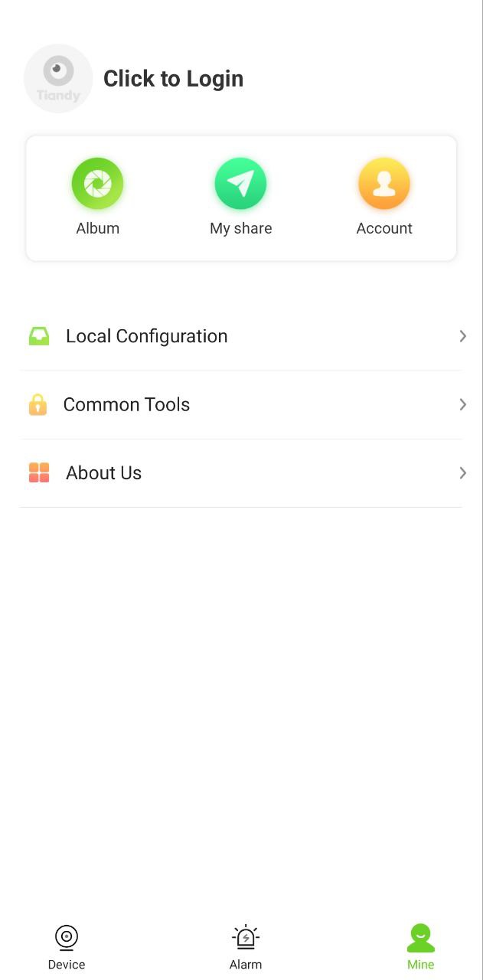Tap the green Mine person icon

pyautogui.click(x=420, y=937)
